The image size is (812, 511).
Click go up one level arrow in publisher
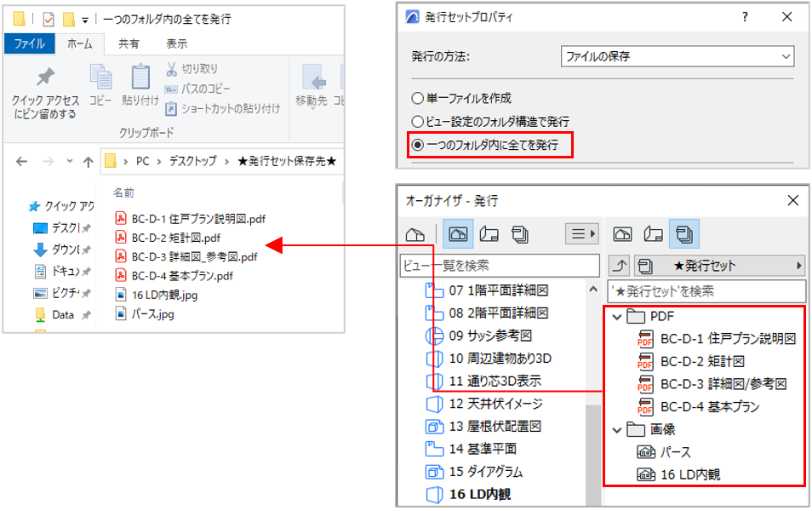coord(619,266)
